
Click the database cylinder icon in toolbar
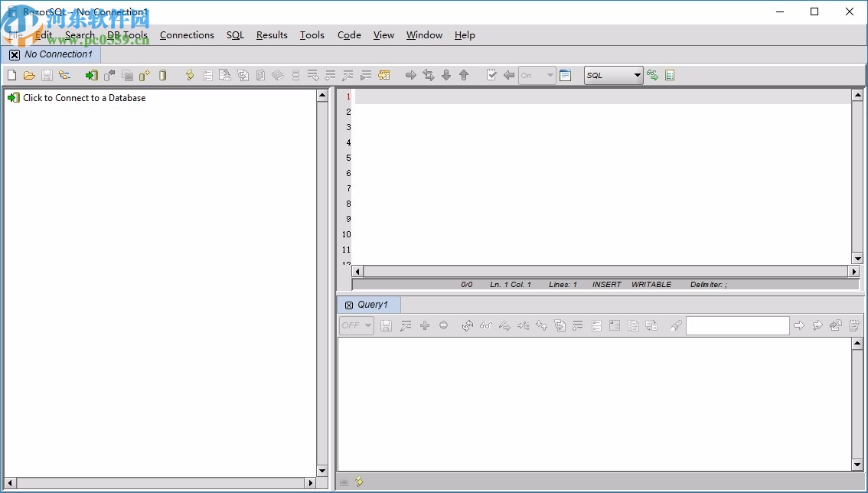162,75
